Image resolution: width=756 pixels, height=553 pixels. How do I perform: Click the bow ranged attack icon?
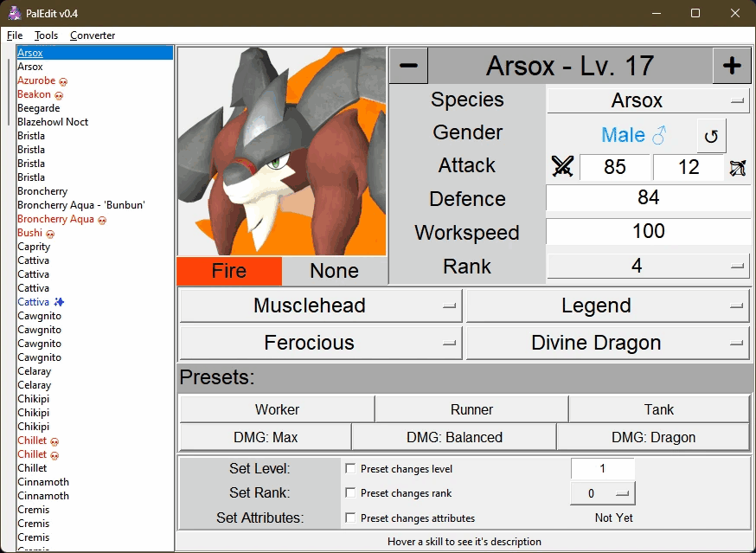[x=738, y=167]
